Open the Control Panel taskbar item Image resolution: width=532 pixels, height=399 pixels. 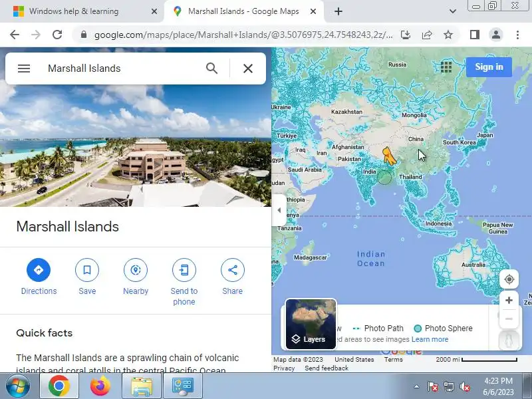[183, 386]
